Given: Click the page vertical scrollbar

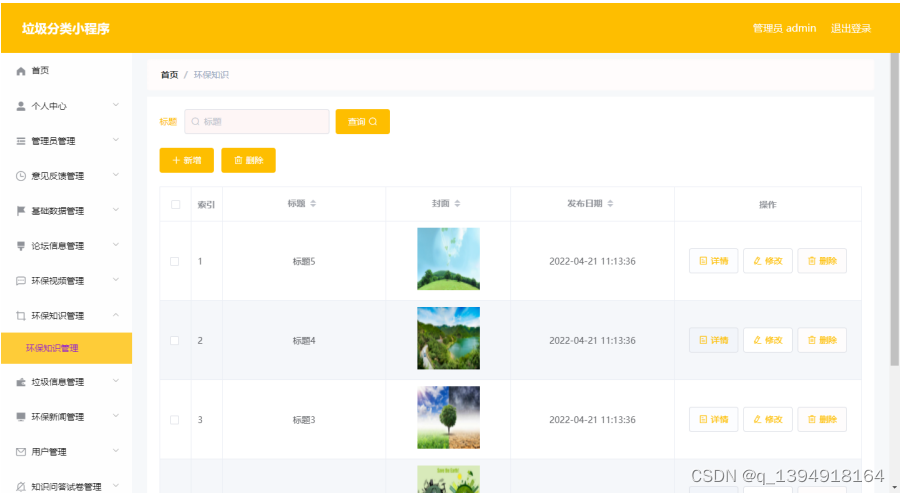Looking at the screenshot, I should point(894,209).
